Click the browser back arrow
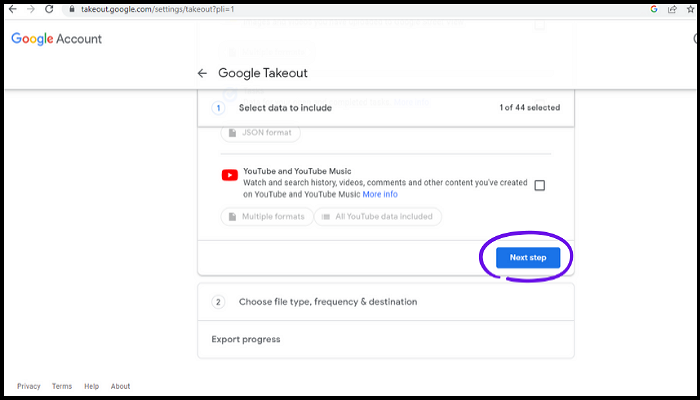The width and height of the screenshot is (700, 400). (x=11, y=8)
